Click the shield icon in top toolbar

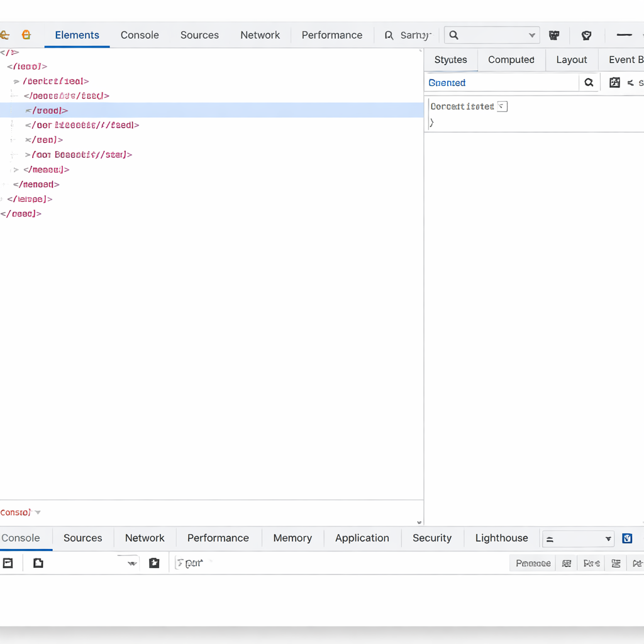(x=586, y=35)
